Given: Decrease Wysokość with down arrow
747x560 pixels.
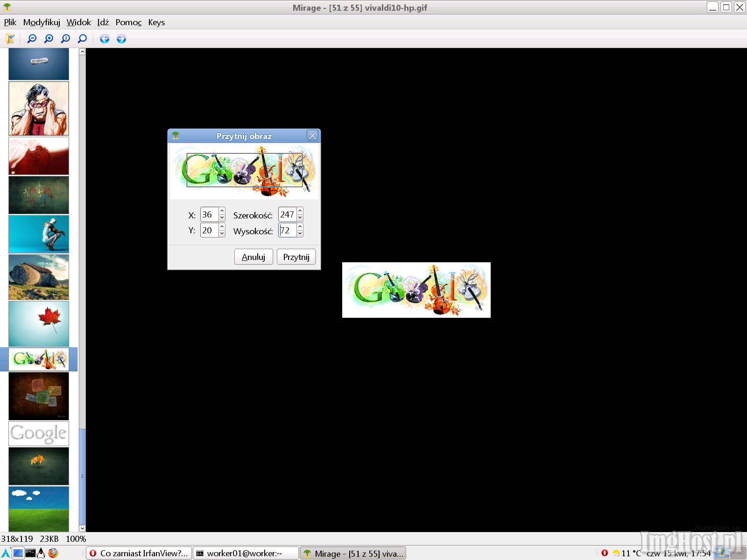Looking at the screenshot, I should coord(300,233).
